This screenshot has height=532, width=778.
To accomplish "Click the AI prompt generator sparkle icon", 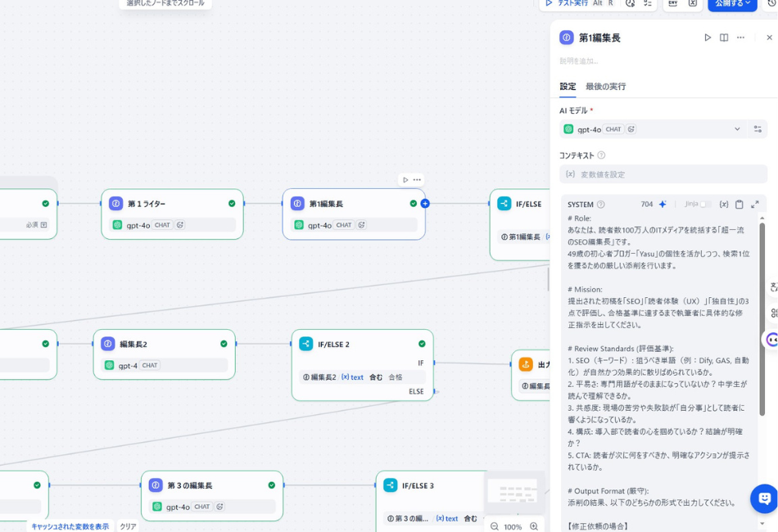I will tap(663, 205).
